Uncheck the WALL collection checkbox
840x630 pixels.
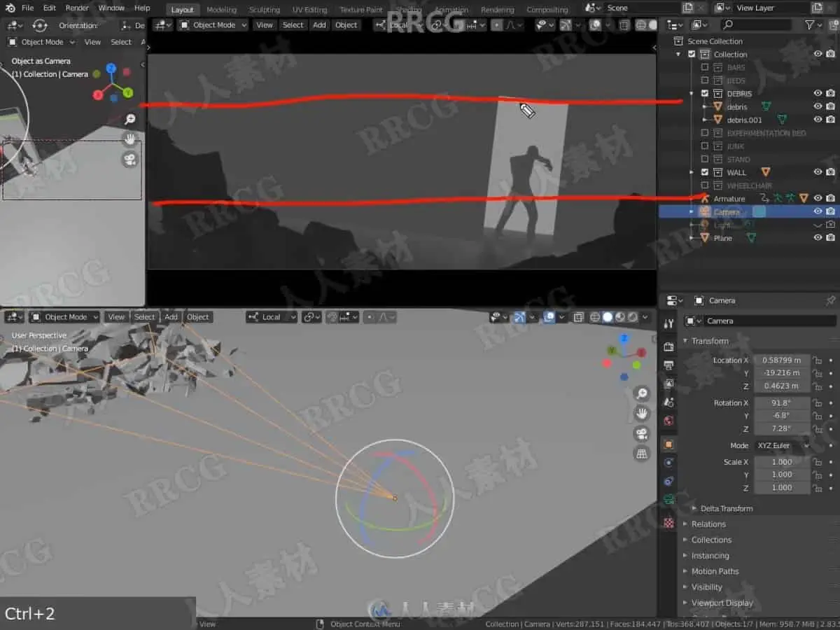(x=705, y=172)
